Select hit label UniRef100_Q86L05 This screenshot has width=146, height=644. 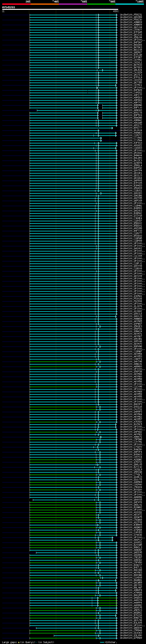click(131, 464)
